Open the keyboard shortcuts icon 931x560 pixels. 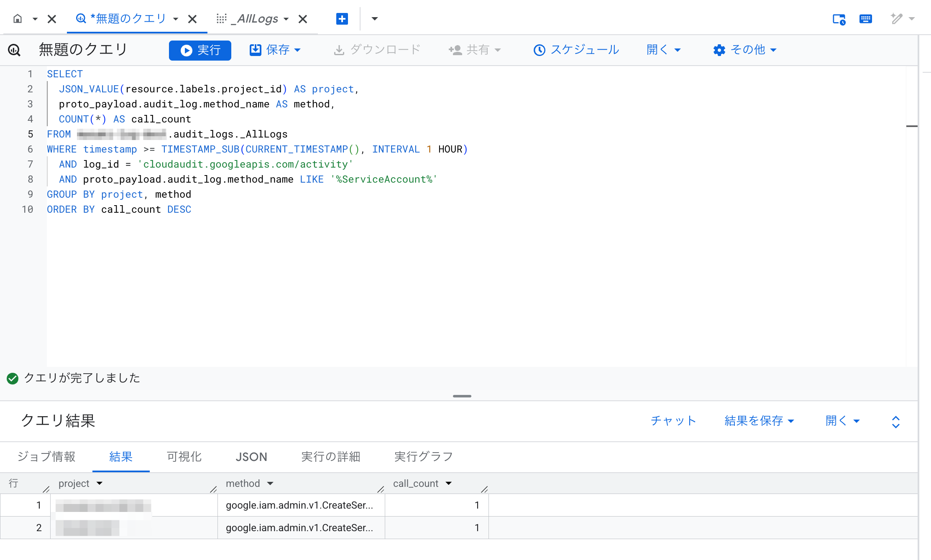pos(866,19)
